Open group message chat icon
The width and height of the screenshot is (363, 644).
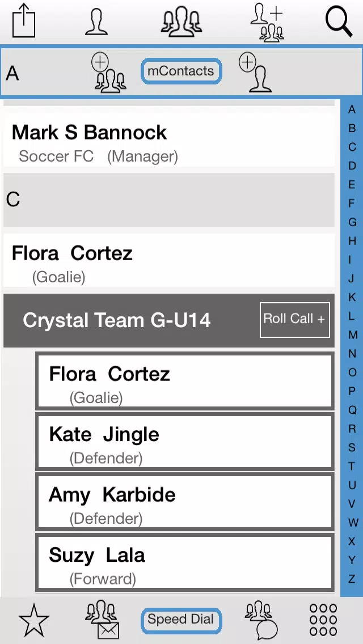[x=261, y=620]
